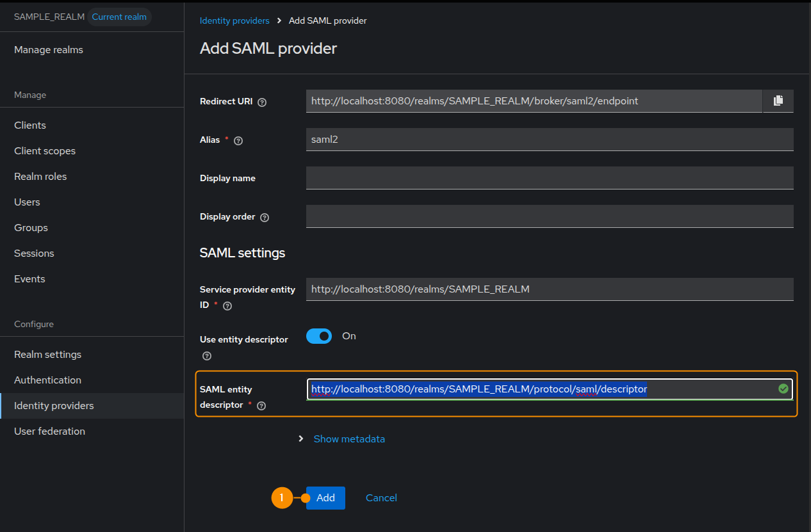Select User federation in the sidebar
Screen dimensions: 811x532
coord(50,431)
